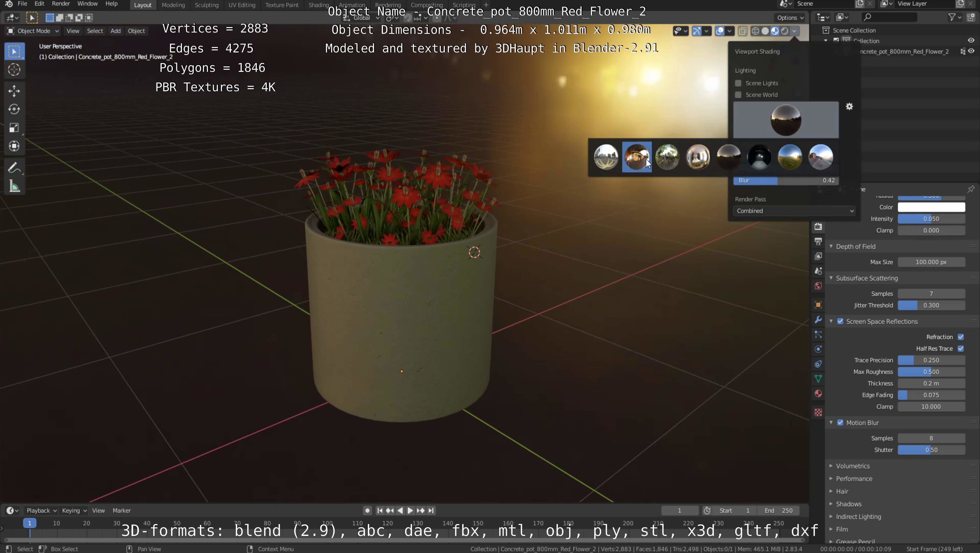
Task: Toggle Screen Space Reflections checkbox
Action: click(840, 322)
